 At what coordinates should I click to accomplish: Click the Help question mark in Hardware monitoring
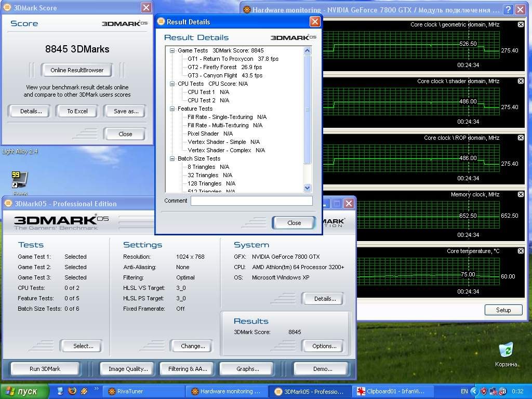click(x=508, y=10)
